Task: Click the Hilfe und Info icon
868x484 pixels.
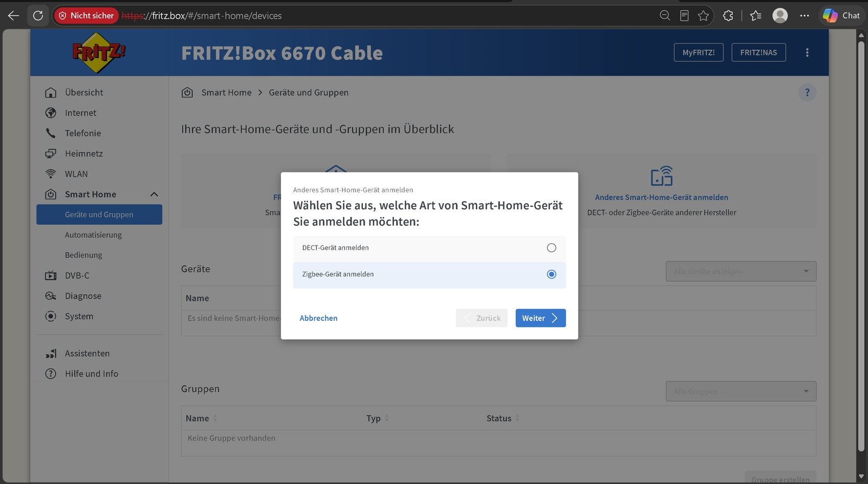Action: tap(50, 374)
